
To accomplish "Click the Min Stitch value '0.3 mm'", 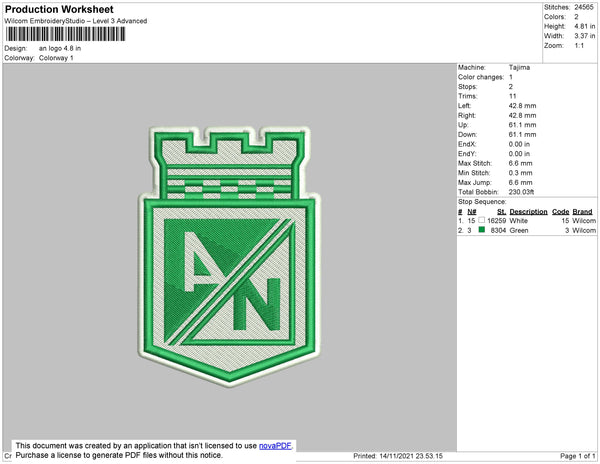I will pos(520,173).
